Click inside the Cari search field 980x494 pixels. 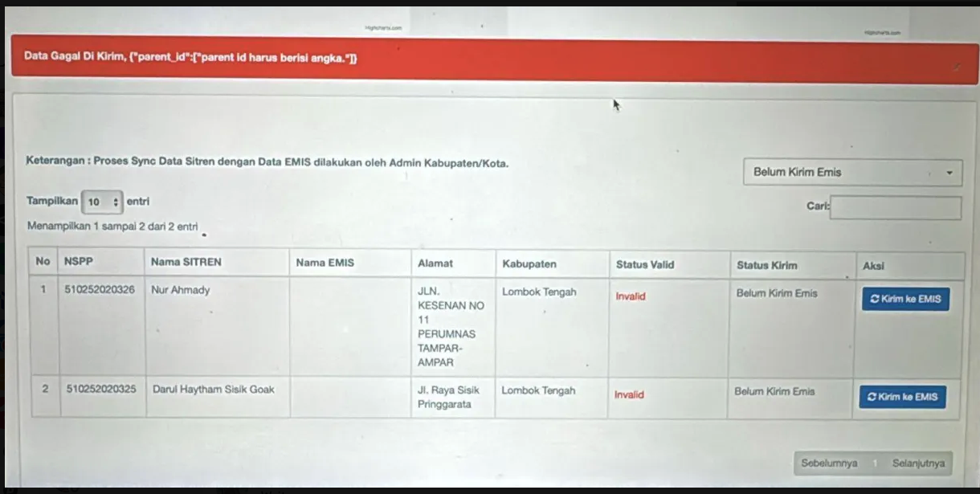[895, 208]
